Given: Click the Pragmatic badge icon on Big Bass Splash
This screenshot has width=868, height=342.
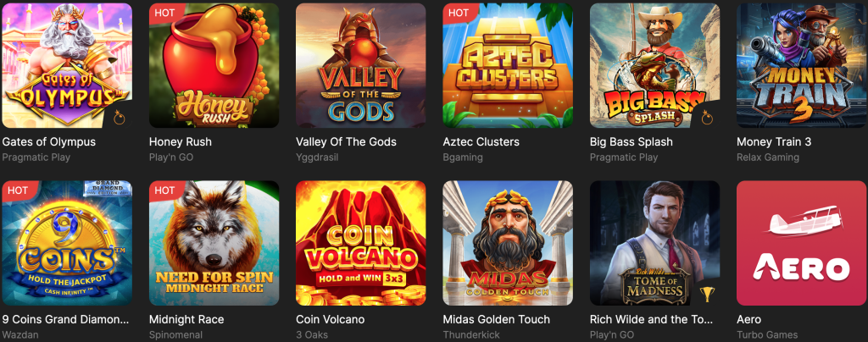Looking at the screenshot, I should (707, 117).
